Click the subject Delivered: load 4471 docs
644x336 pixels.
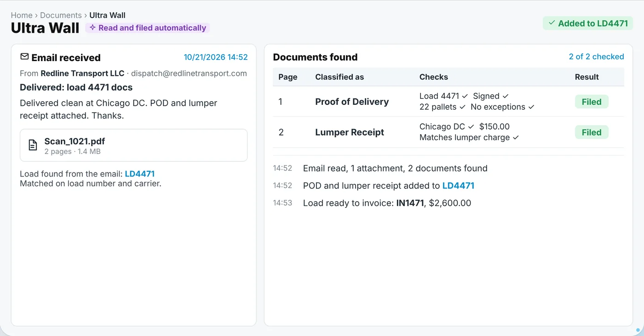76,87
